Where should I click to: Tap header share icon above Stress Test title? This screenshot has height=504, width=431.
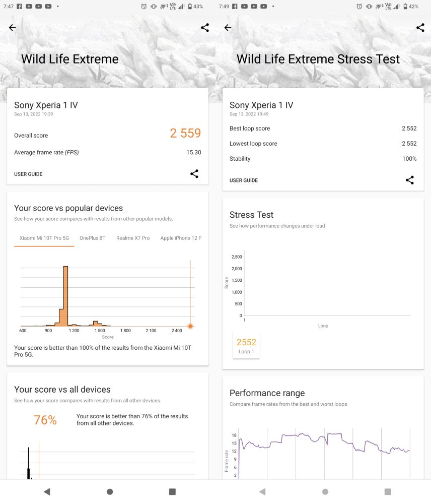click(420, 28)
